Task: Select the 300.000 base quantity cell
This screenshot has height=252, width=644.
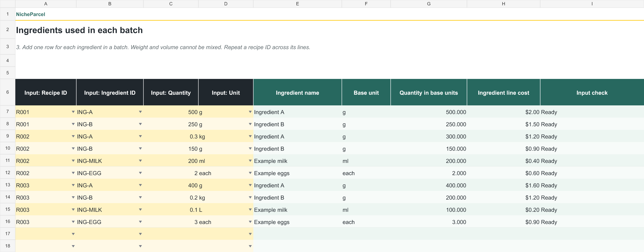Action: point(429,136)
